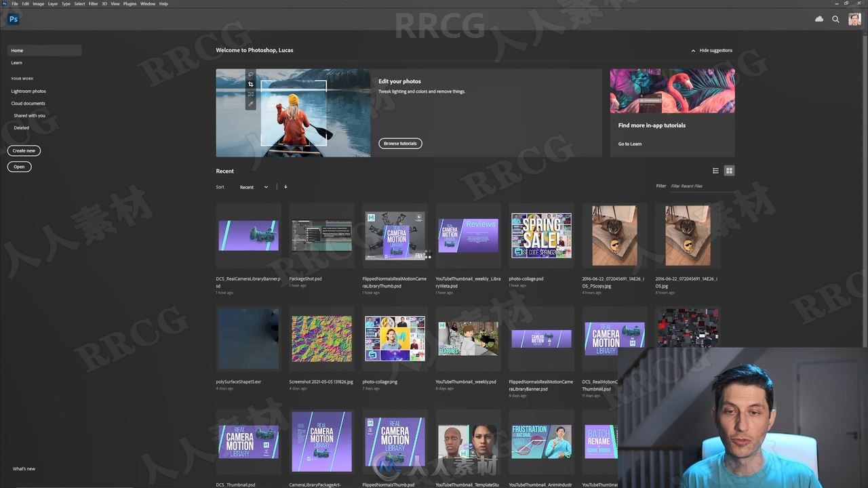Open DCS_RealCameraLibraryBanner.psd thumbnail
Screen dimensions: 868x488
tap(248, 236)
